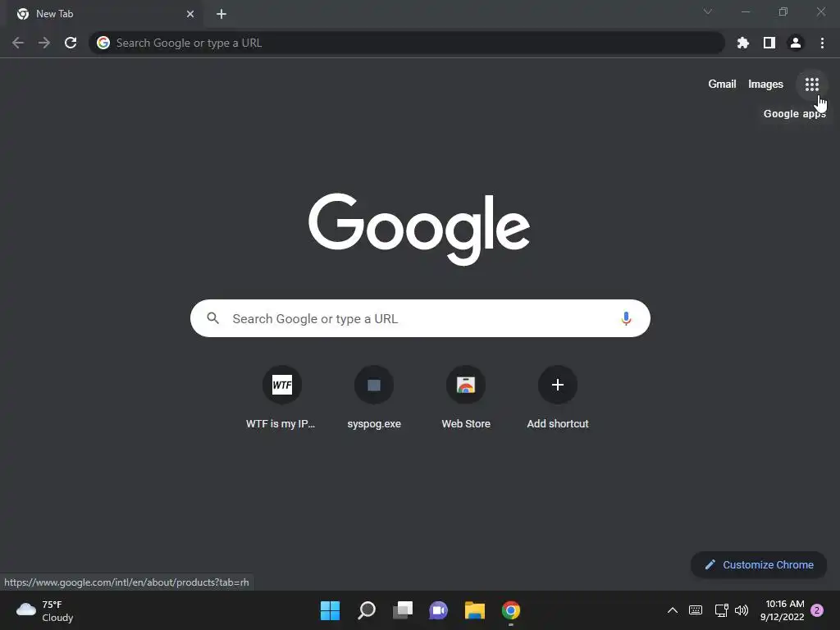840x630 pixels.
Task: Click the magnifier icon in search box
Action: [213, 318]
